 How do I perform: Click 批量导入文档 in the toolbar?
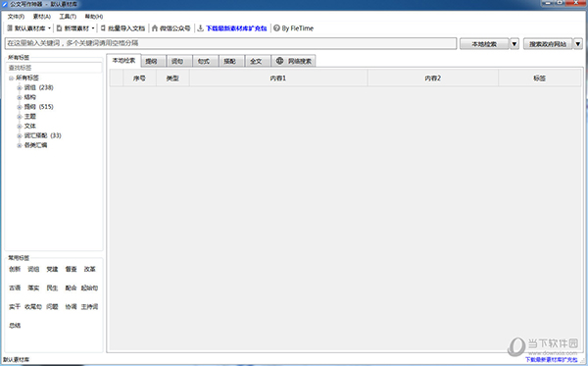[122, 28]
